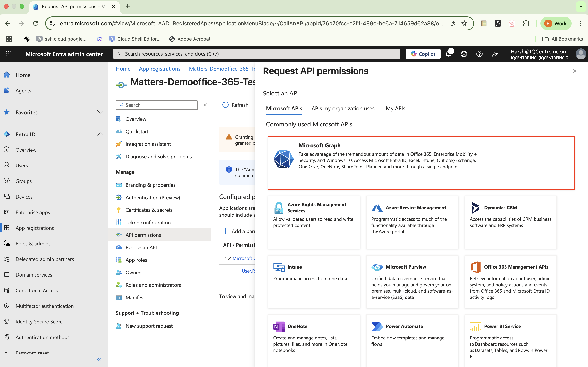Open the Copilot assistant

pos(423,54)
